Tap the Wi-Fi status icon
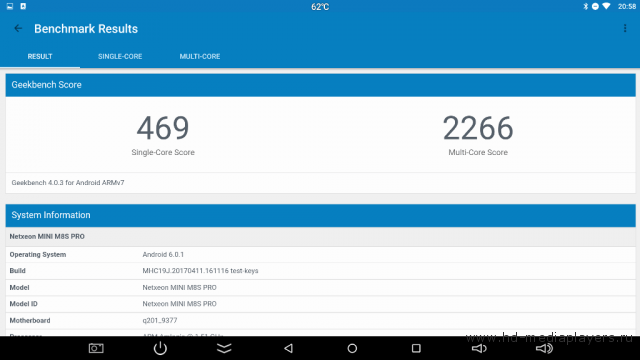This screenshot has width=640, height=360. (606, 6)
